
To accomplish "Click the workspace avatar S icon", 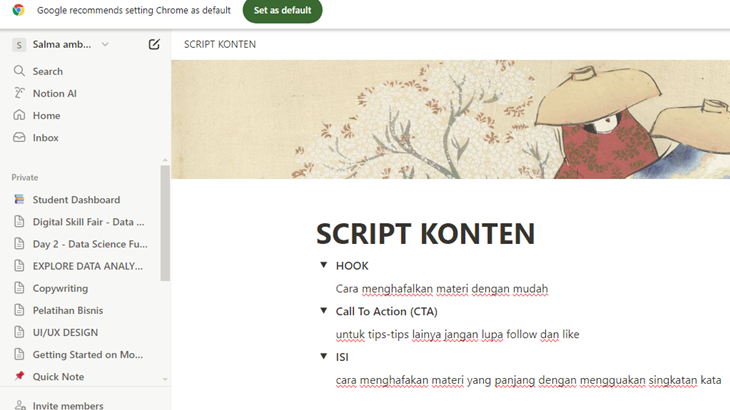I will pos(19,45).
